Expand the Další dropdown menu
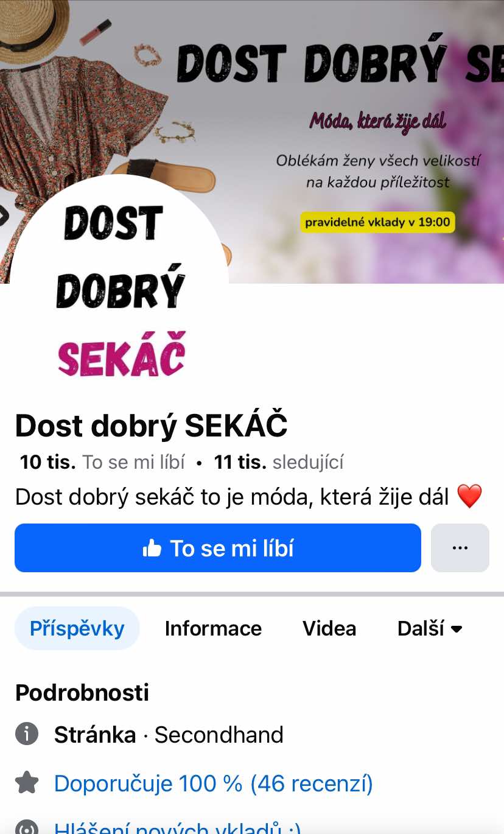504x834 pixels. tap(430, 628)
